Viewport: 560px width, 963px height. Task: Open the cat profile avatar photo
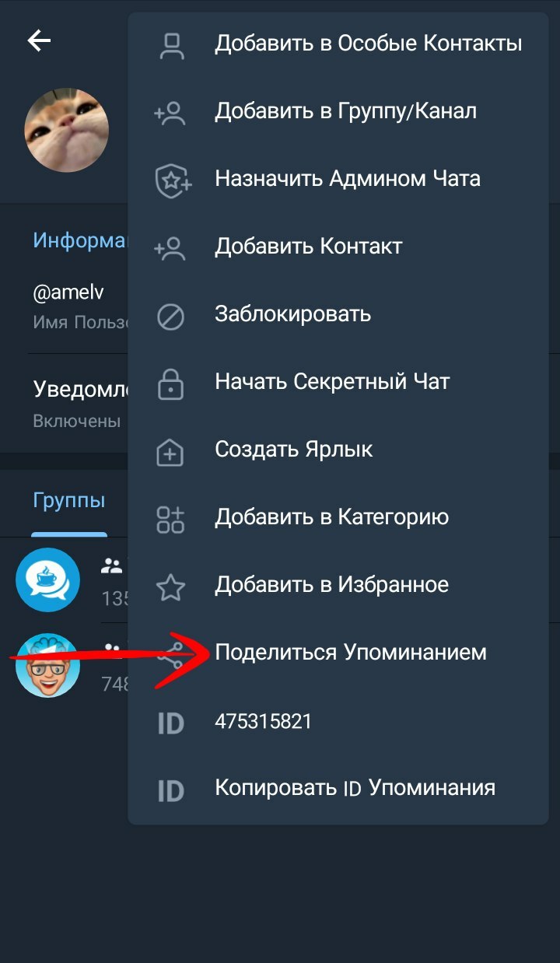point(67,130)
